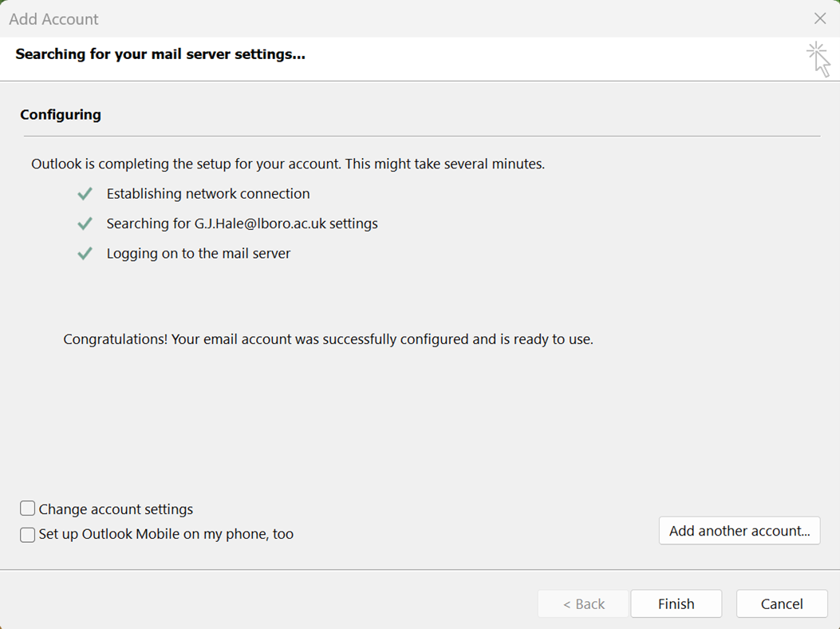Click checkmark beside Establishing network connection

[x=85, y=194]
